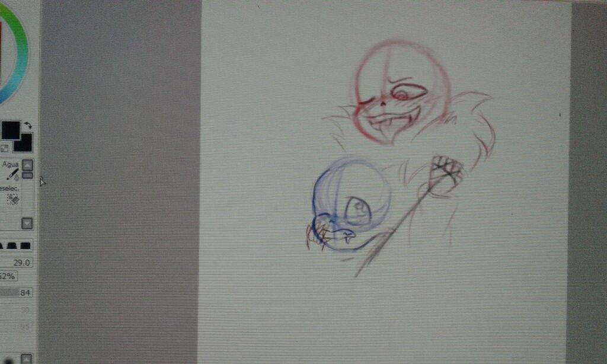607x364 pixels.
Task: Click tool list scrollbar thumb below up arrow
Action: tap(27, 175)
